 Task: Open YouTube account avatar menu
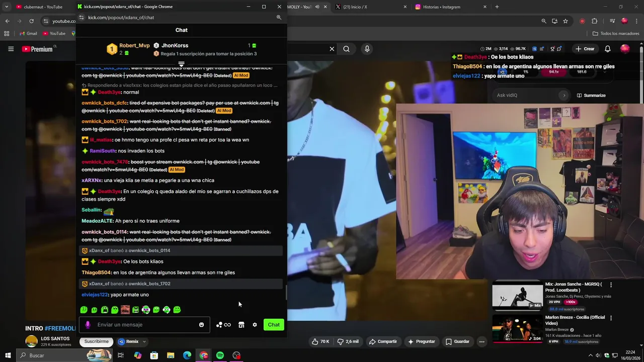tap(625, 49)
